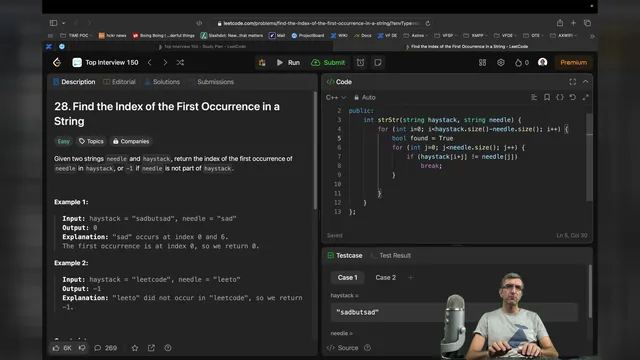Show the Topics tag
Viewport: 640px width, 360px height.
coord(91,141)
